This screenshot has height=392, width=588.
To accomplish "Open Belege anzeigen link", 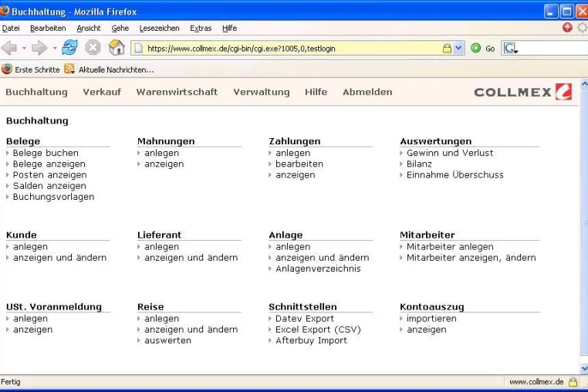I will coord(49,164).
